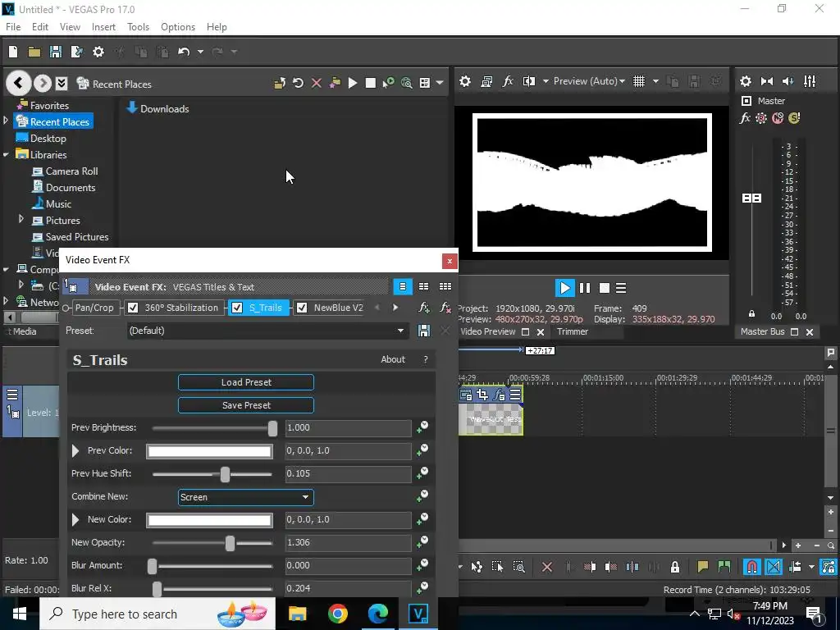
Task: Expand the Pictures folder node
Action: click(21, 219)
